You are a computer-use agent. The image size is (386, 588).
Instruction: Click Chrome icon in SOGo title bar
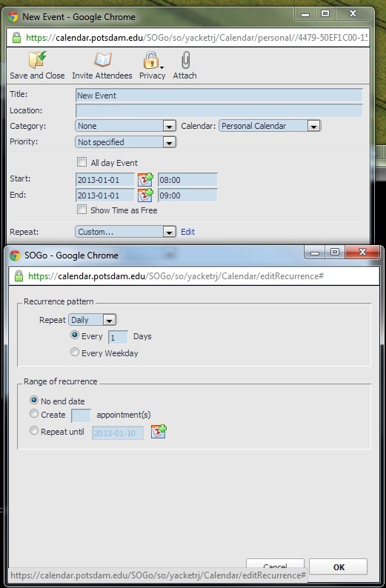[15, 255]
